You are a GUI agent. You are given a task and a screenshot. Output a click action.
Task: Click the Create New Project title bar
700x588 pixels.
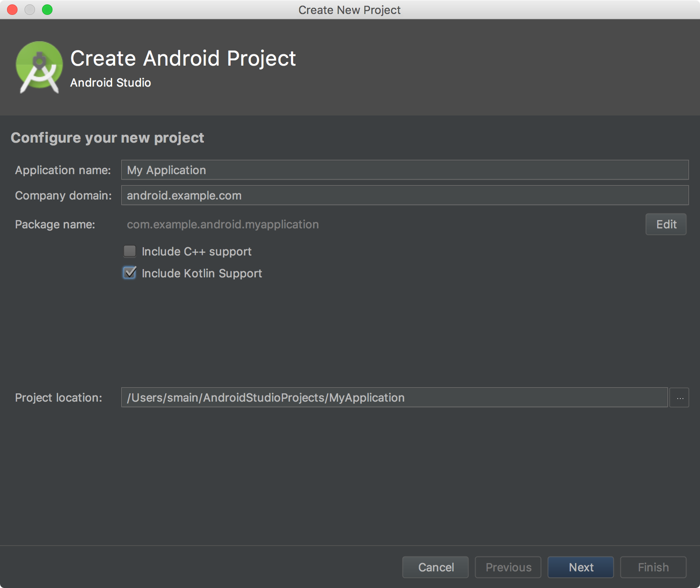(x=349, y=10)
